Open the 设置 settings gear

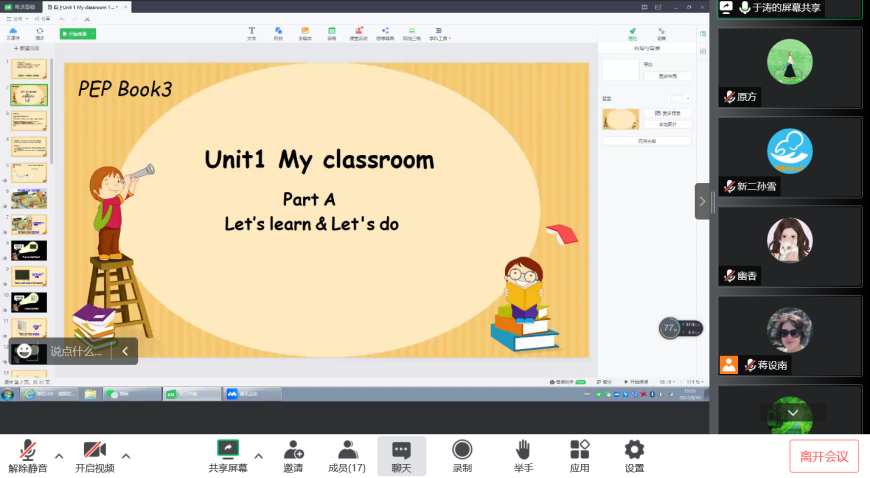pyautogui.click(x=634, y=456)
